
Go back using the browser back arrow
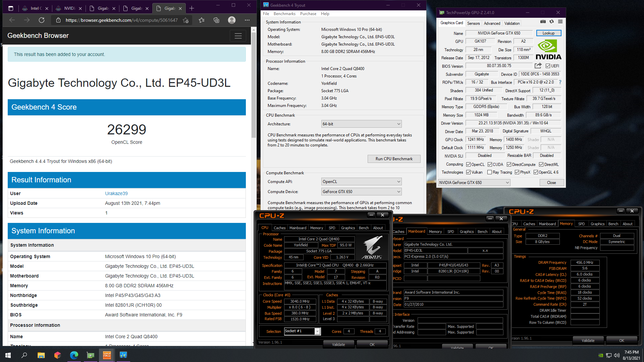pyautogui.click(x=12, y=20)
